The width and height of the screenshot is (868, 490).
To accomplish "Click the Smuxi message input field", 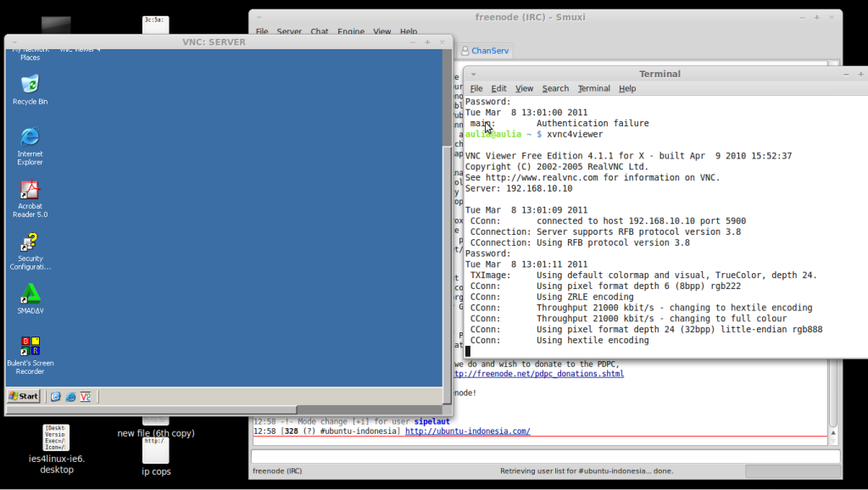I will pyautogui.click(x=546, y=457).
